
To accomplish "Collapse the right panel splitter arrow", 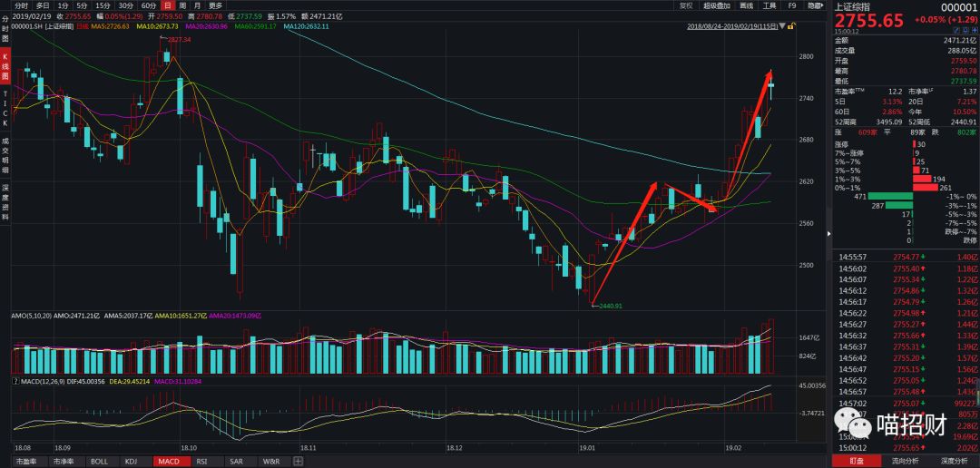I will tap(828, 234).
